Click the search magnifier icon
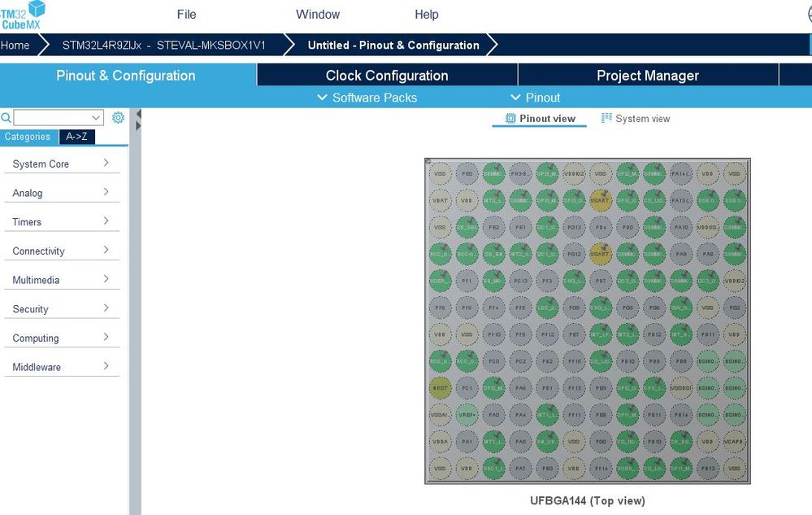The height and width of the screenshot is (515, 812). coord(6,118)
